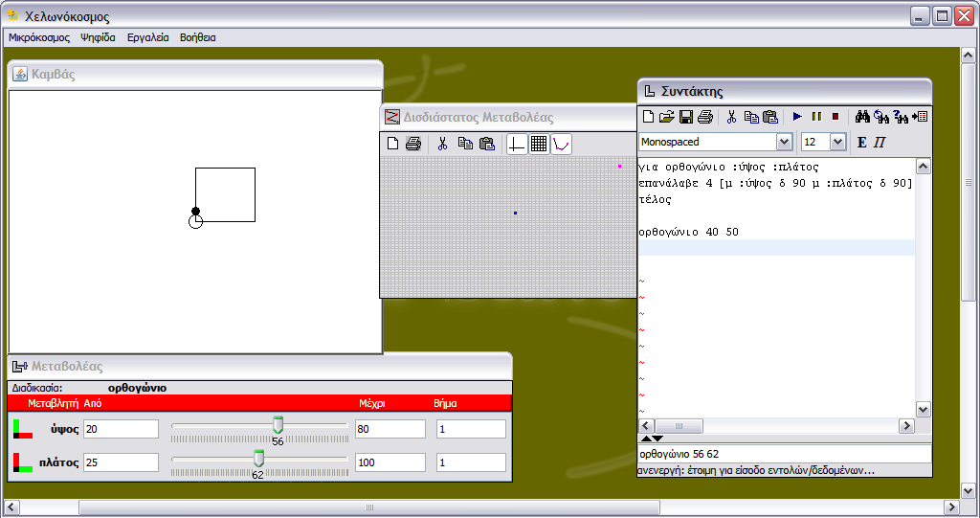The height and width of the screenshot is (518, 980).
Task: Click the editor's scroll down arrow
Action: pos(924,410)
